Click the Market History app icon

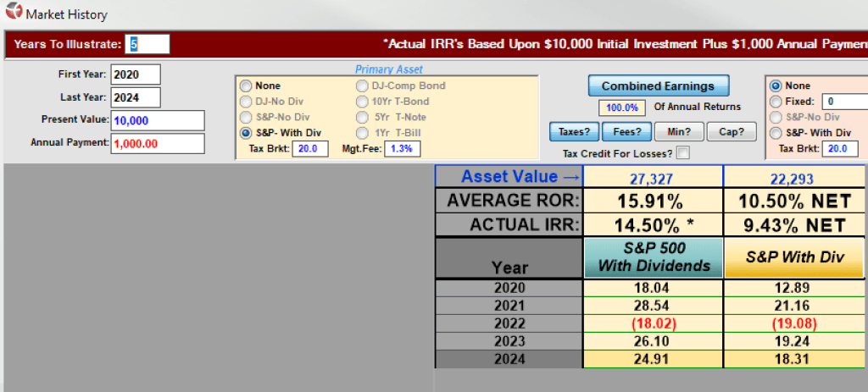pyautogui.click(x=12, y=12)
